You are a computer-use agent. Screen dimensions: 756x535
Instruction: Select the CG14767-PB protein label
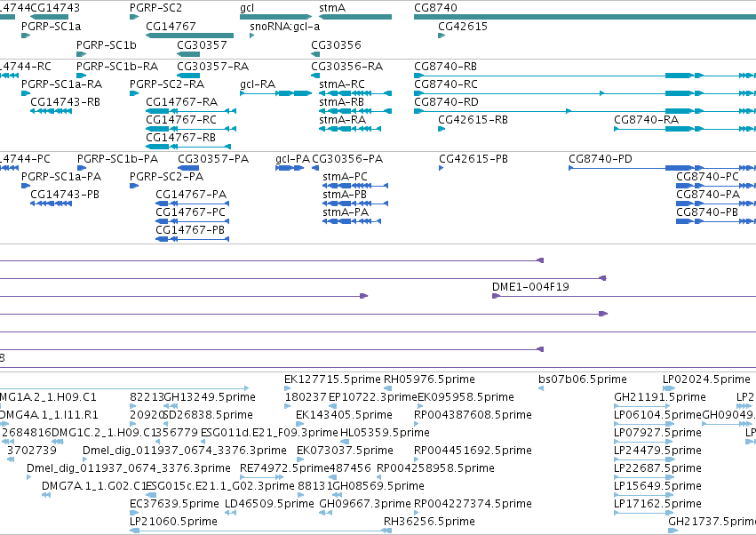coord(190,230)
